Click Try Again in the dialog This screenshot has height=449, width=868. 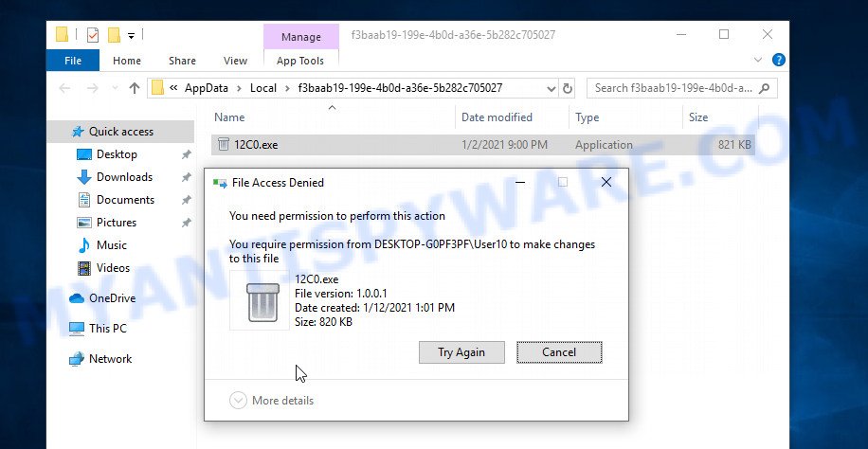pos(461,352)
